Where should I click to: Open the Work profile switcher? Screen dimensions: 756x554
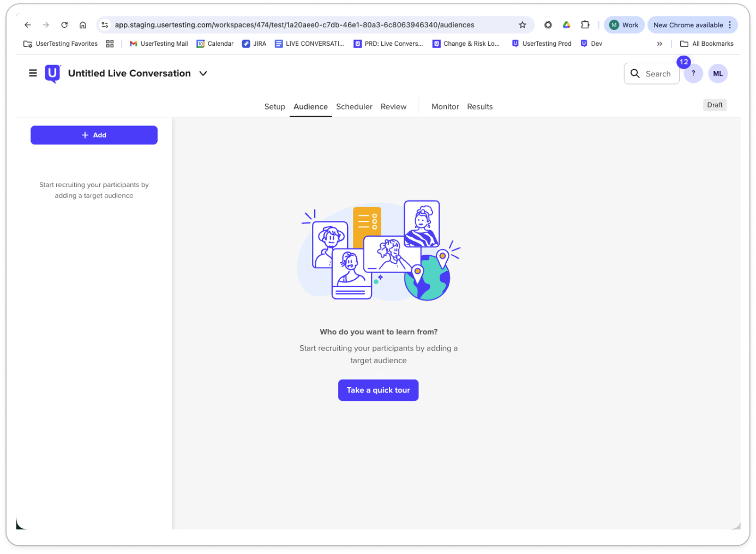coord(624,25)
